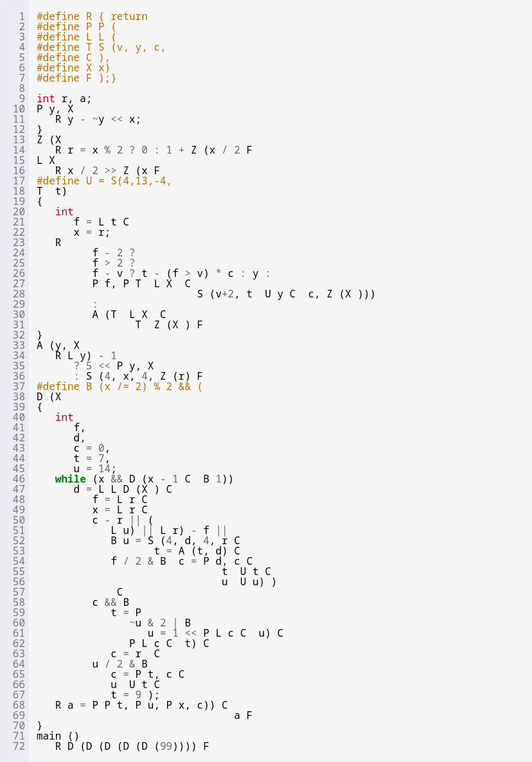Click the 'int r, a;' declaration

[64, 99]
